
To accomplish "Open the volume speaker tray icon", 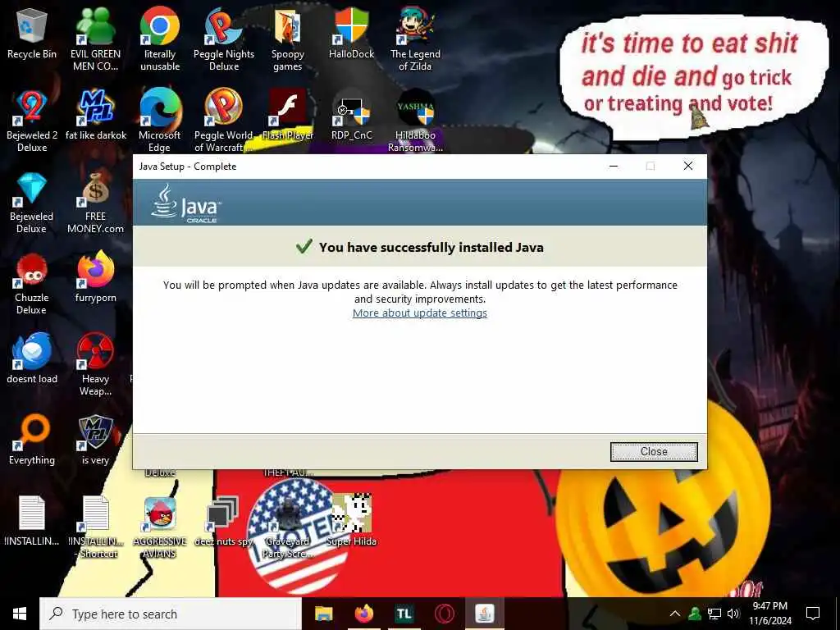I will click(x=733, y=614).
